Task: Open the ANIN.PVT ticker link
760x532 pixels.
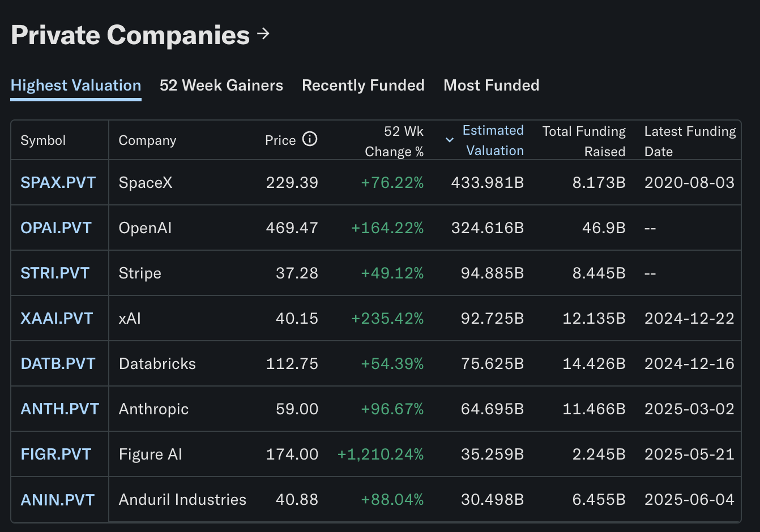Action: coord(57,500)
